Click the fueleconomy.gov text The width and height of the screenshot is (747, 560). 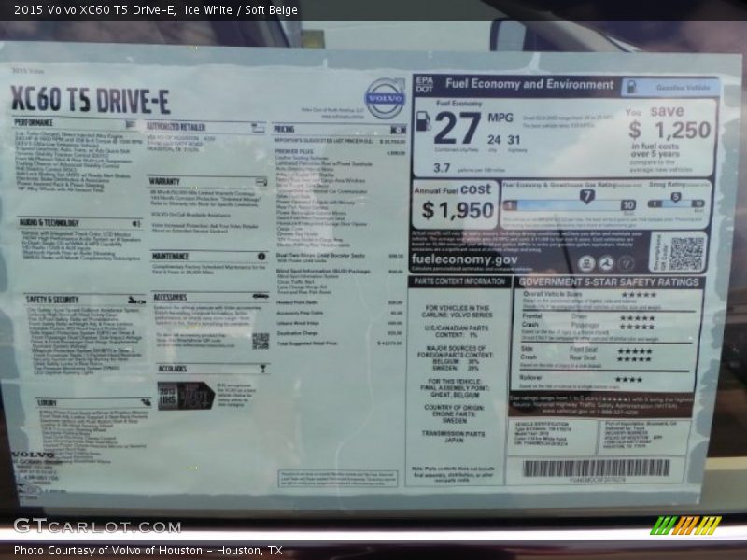tap(464, 259)
